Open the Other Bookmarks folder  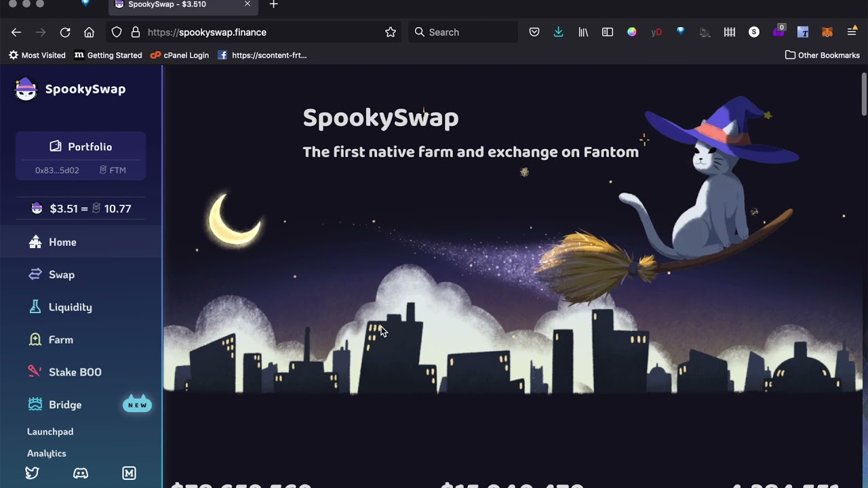pyautogui.click(x=822, y=55)
